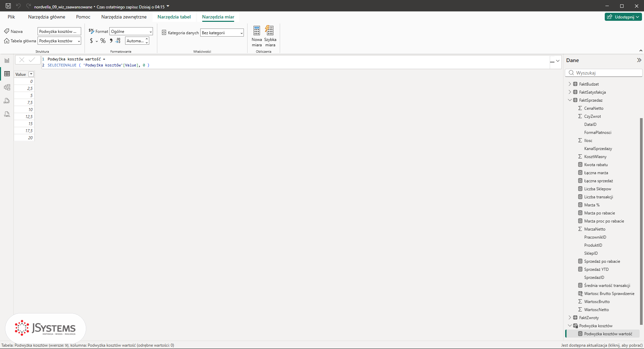This screenshot has height=349, width=644.
Task: Open the Model view from left sidebar
Action: (7, 87)
